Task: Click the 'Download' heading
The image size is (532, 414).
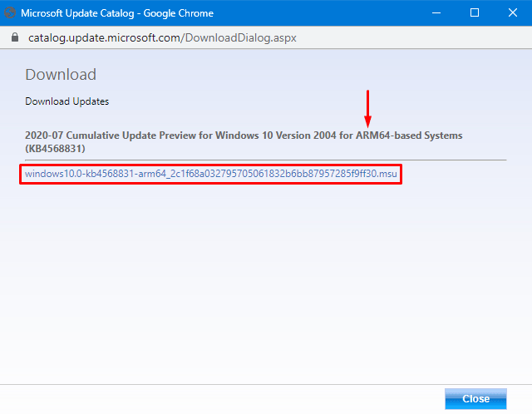Action: (61, 75)
